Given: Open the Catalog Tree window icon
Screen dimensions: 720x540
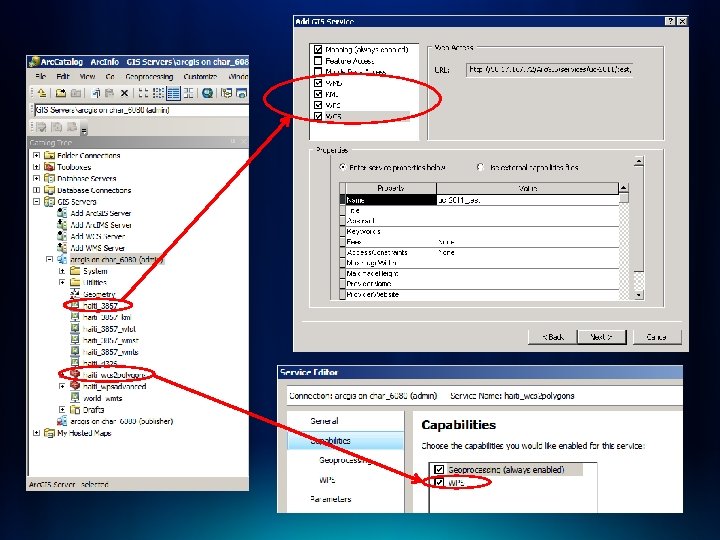Looking at the screenshot, I should coord(226,93).
